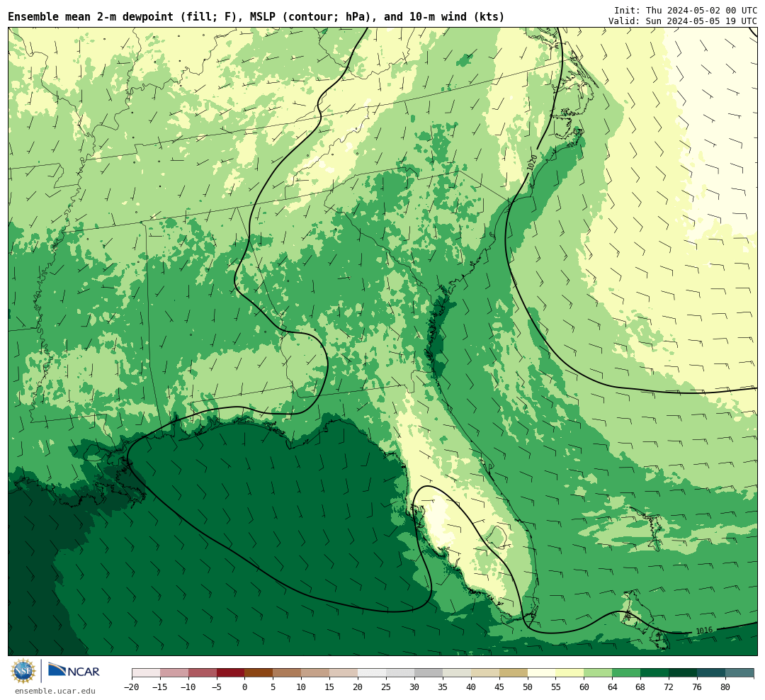Click the NCAR logo
Viewport: 765px width, 700px height.
(74, 671)
